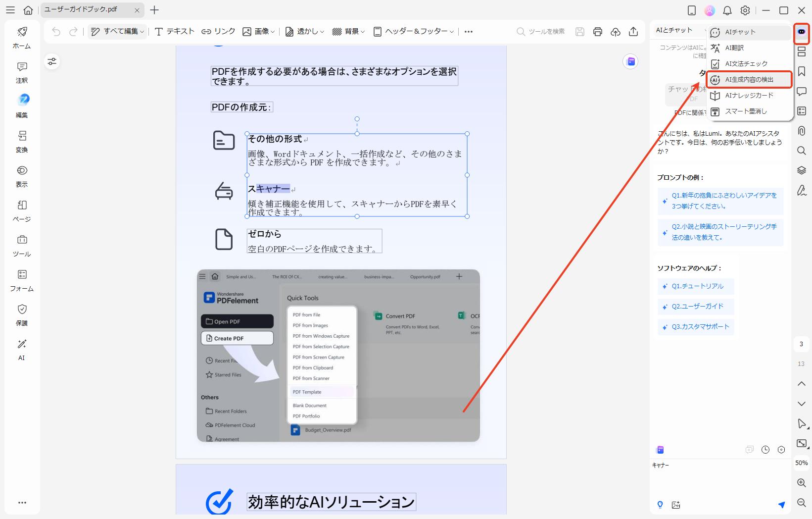Click the 50% zoom level control

[x=800, y=463]
